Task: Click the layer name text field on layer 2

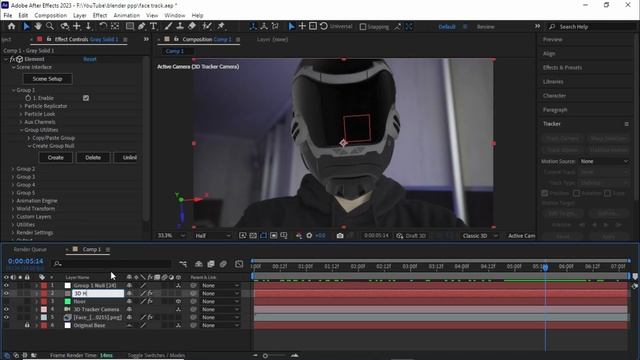Action: pyautogui.click(x=98, y=293)
